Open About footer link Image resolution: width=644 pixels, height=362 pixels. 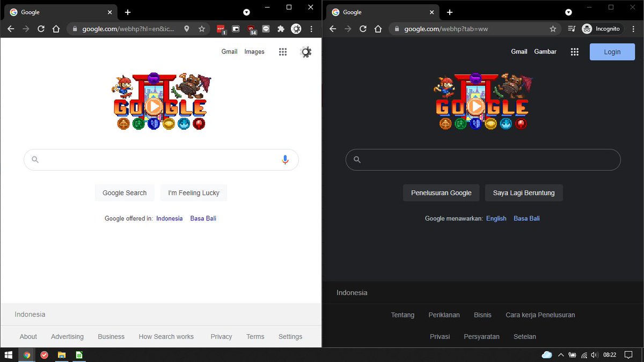point(28,337)
